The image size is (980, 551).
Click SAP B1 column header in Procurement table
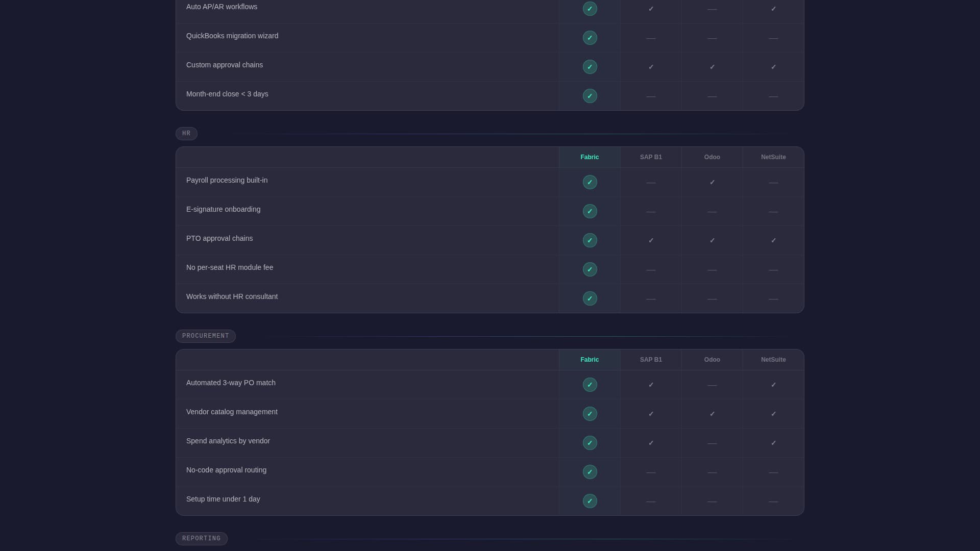[x=651, y=360]
